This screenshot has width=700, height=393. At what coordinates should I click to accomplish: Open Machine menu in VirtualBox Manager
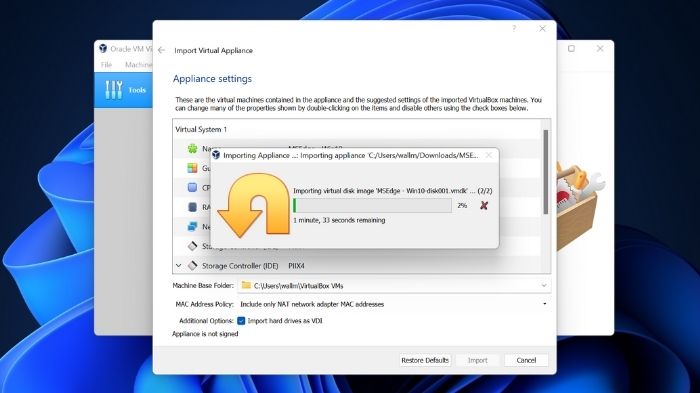(138, 65)
